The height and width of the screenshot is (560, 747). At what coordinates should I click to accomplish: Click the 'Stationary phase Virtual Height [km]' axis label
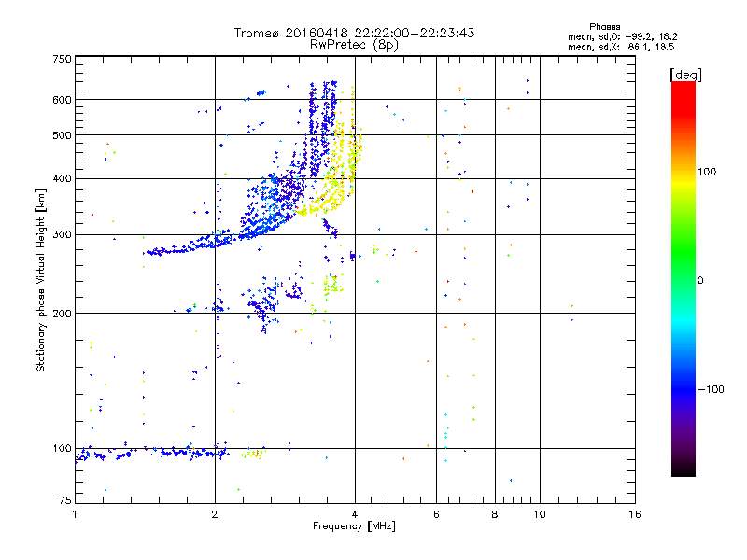tap(41, 281)
